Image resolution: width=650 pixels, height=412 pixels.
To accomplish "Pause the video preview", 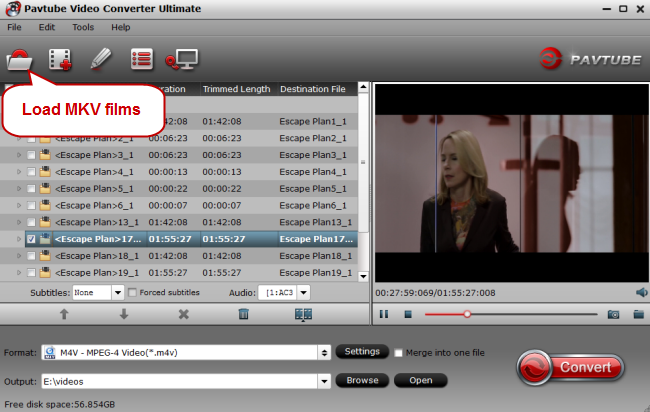I will pos(384,314).
